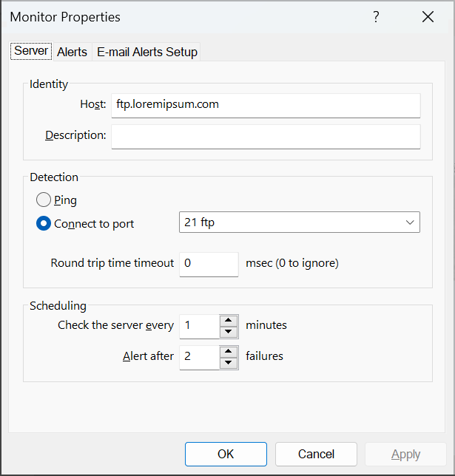Screen dimensions: 455x476
Task: Open help with the question mark icon
Action: point(376,17)
